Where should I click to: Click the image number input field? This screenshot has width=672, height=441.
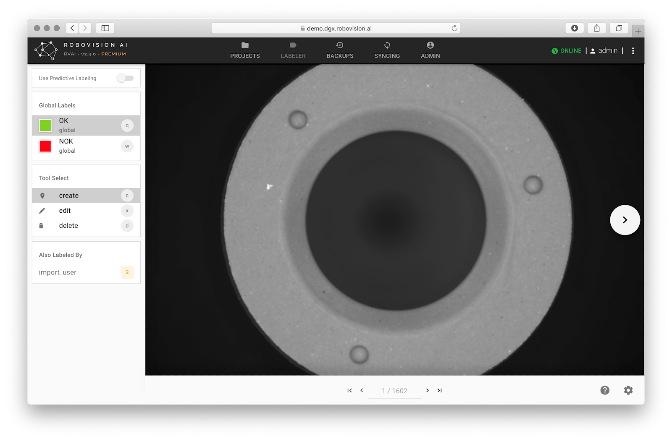393,390
